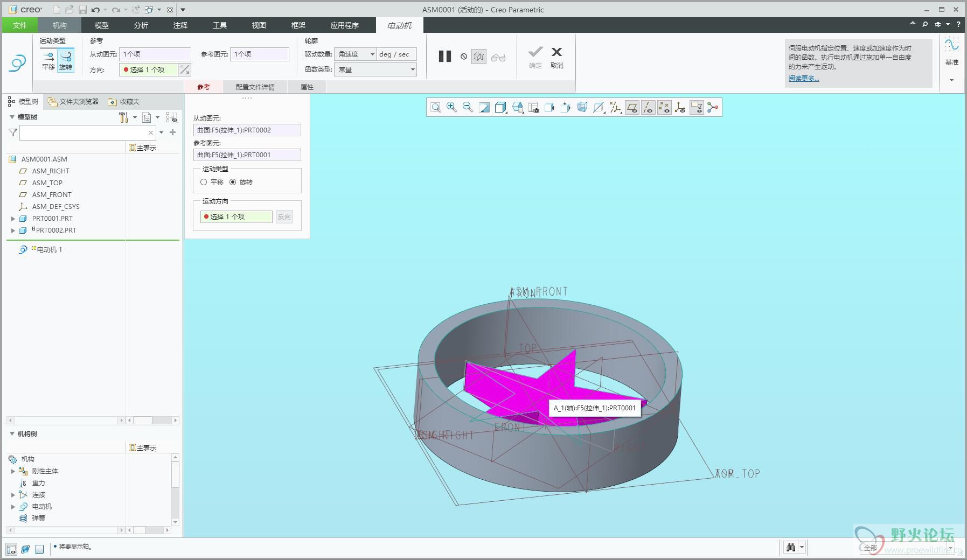This screenshot has width=967, height=560.
Task: Click the attached preview icon beside glasses
Action: click(x=479, y=57)
